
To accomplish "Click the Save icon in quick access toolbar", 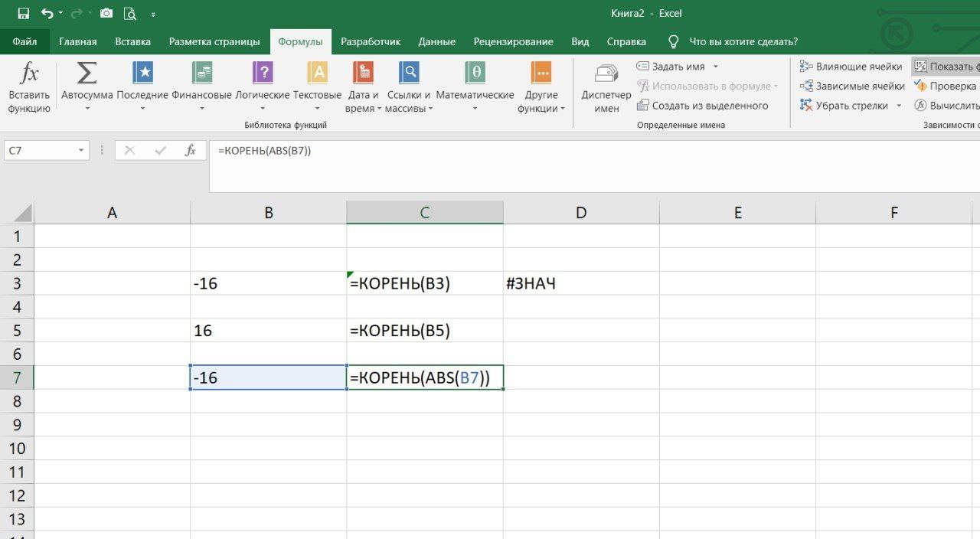I will pyautogui.click(x=23, y=14).
